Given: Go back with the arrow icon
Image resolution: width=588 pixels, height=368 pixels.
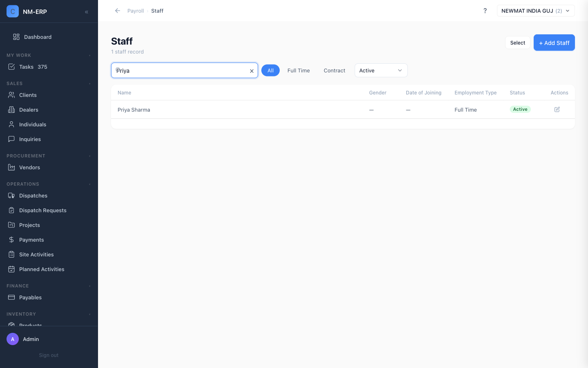Looking at the screenshot, I should [x=118, y=11].
